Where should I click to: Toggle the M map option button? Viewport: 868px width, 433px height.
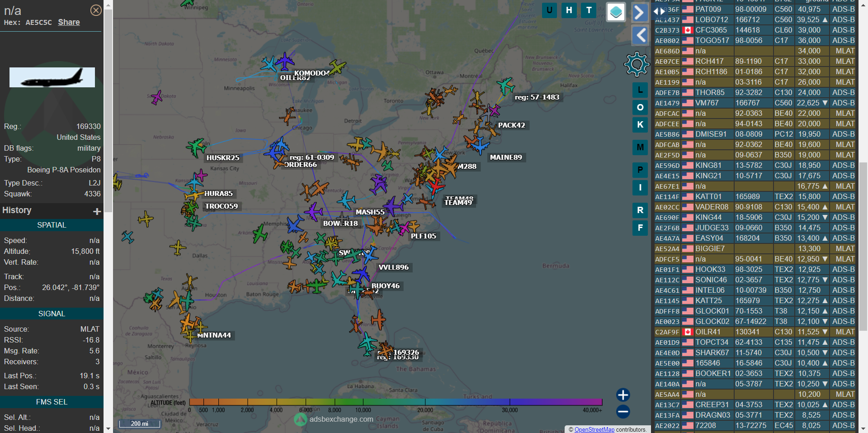pyautogui.click(x=640, y=147)
